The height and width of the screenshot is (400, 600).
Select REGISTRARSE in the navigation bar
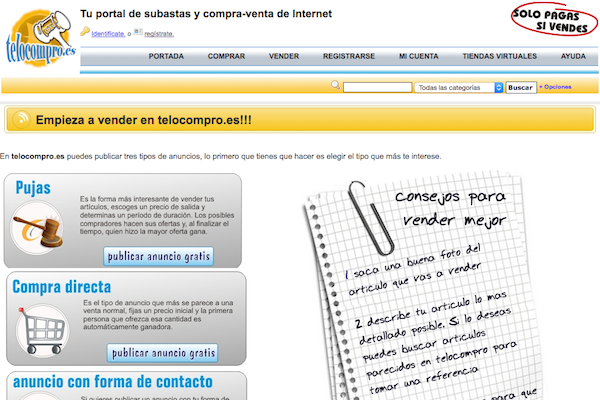tap(349, 56)
